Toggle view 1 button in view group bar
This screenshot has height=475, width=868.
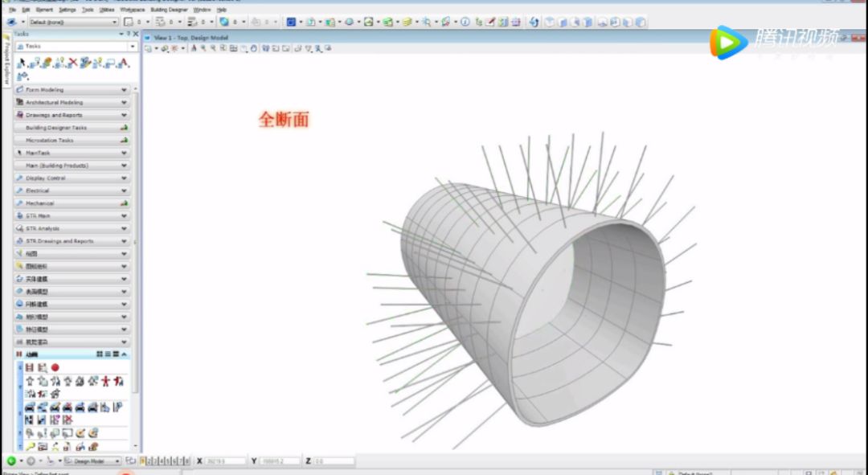pyautogui.click(x=143, y=461)
